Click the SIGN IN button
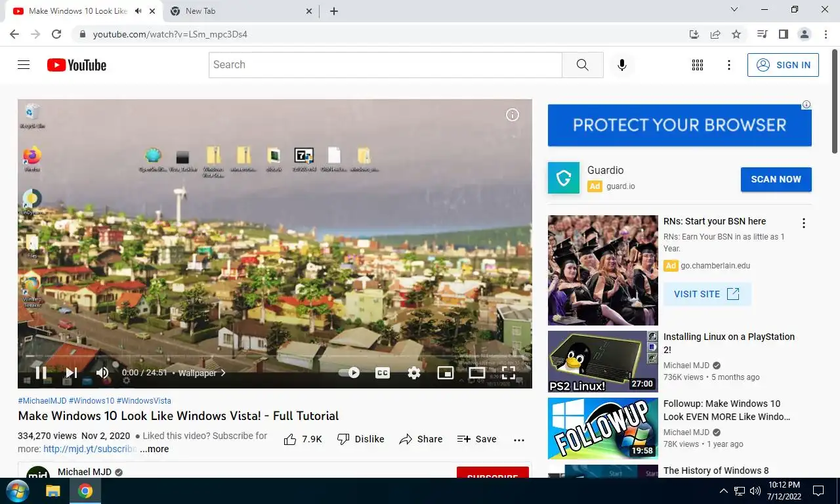 [x=783, y=65]
